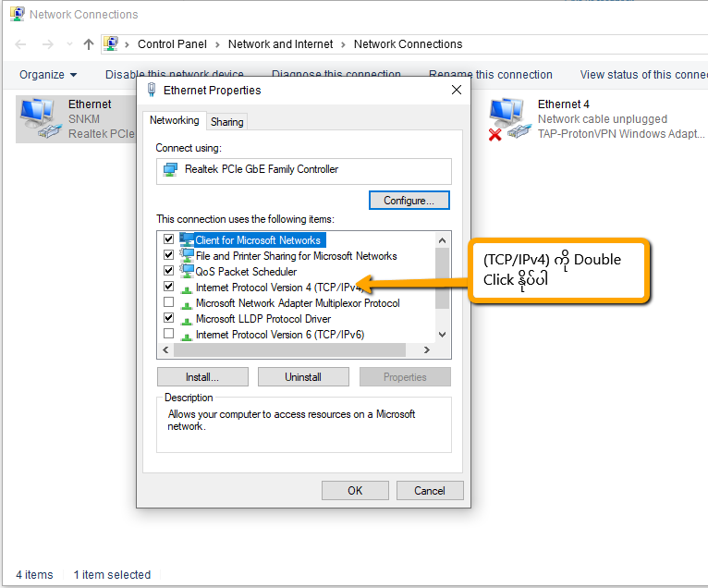Click the IPv6 protocol icon

tap(187, 336)
